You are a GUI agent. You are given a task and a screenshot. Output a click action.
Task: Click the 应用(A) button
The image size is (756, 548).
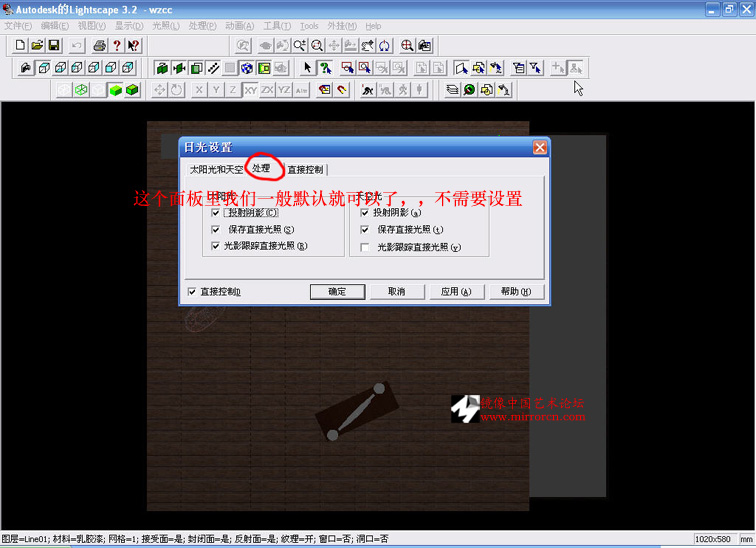point(456,292)
